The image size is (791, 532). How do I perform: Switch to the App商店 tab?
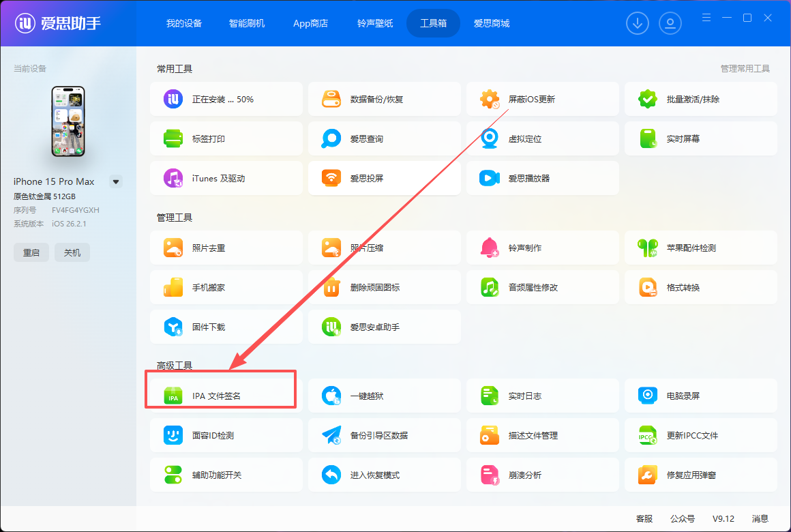click(x=310, y=23)
